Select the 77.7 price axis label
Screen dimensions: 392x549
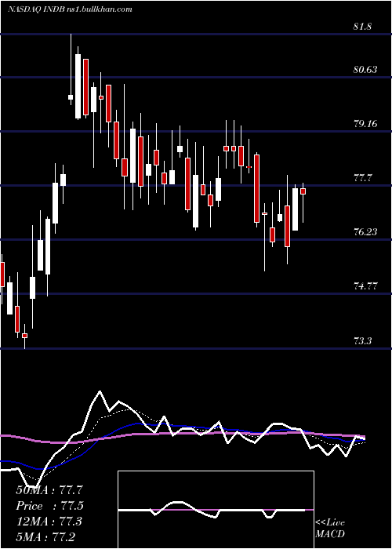(362, 178)
